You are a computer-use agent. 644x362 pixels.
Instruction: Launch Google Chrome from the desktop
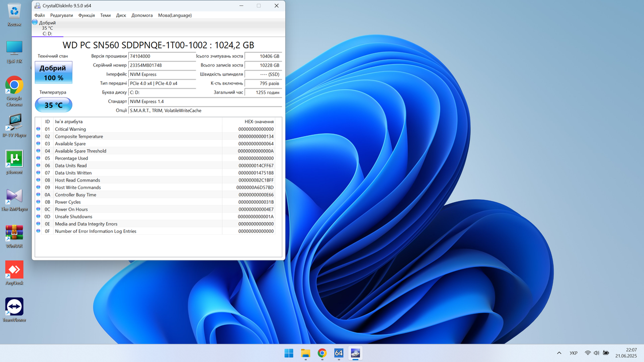tap(14, 91)
